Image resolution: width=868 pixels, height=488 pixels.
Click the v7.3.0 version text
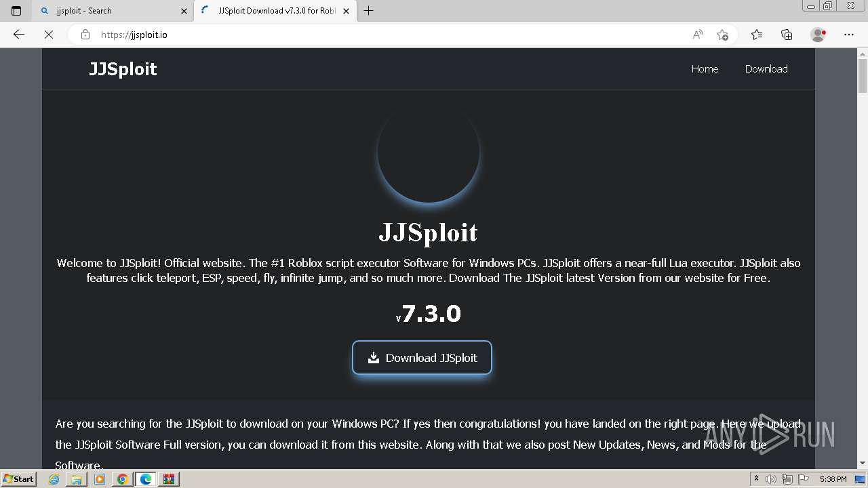pos(429,313)
